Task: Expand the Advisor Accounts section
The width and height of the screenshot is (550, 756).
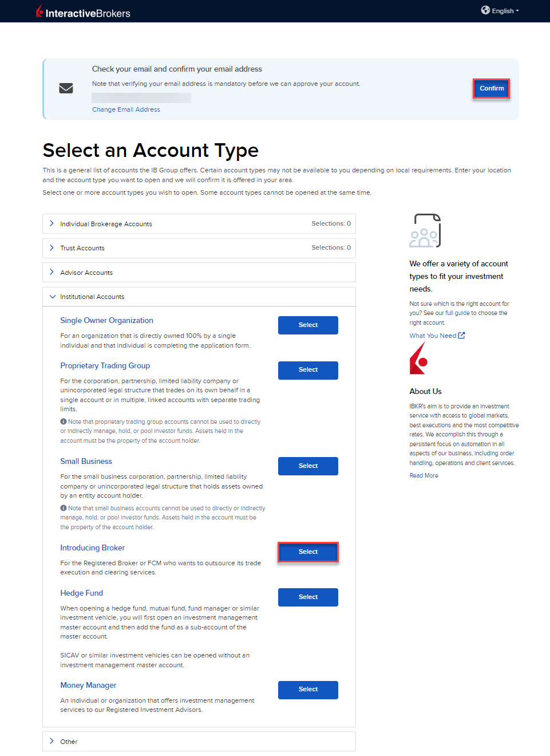Action: click(x=86, y=273)
